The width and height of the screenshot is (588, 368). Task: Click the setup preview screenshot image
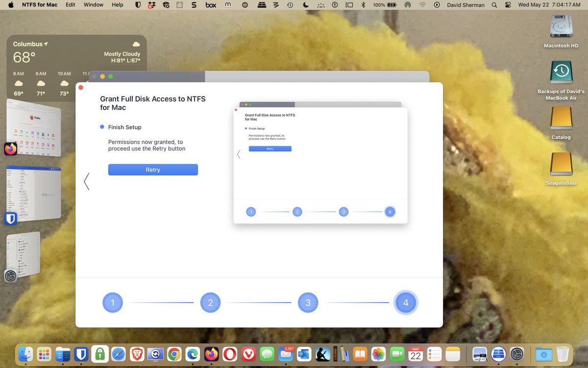point(320,163)
